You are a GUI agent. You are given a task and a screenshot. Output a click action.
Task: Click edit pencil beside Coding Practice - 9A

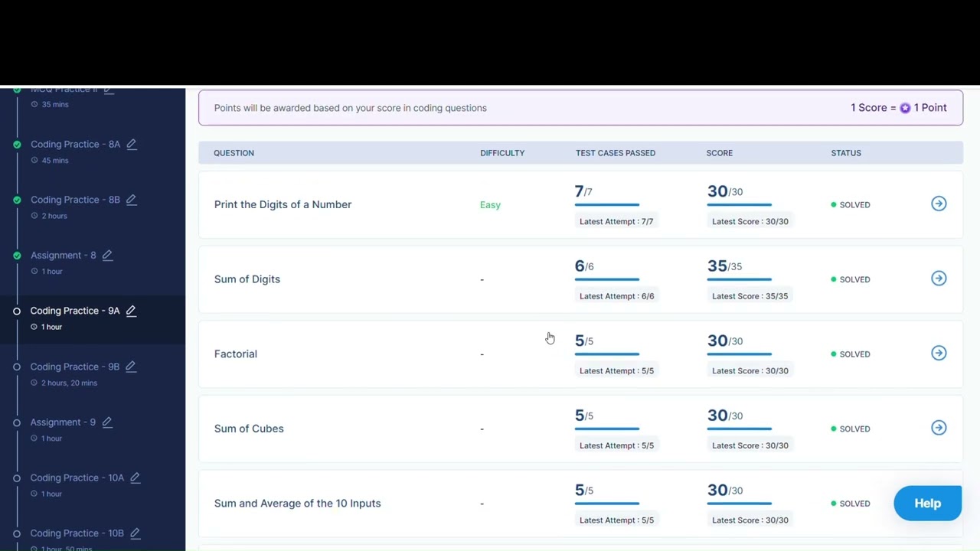[x=131, y=311]
